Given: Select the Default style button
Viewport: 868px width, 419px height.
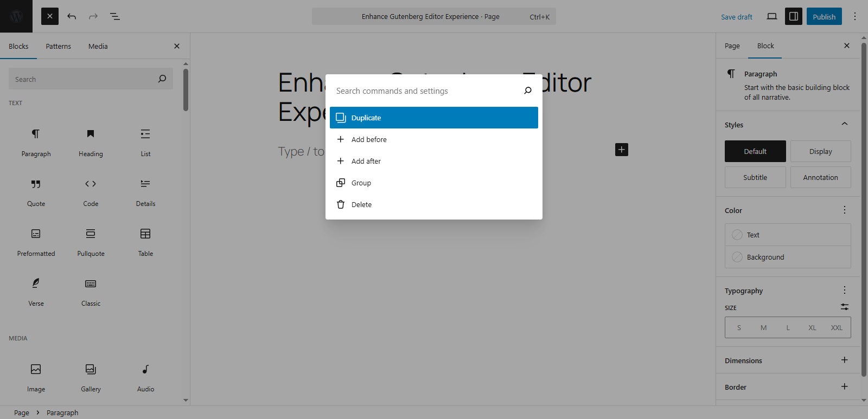Looking at the screenshot, I should tap(755, 151).
